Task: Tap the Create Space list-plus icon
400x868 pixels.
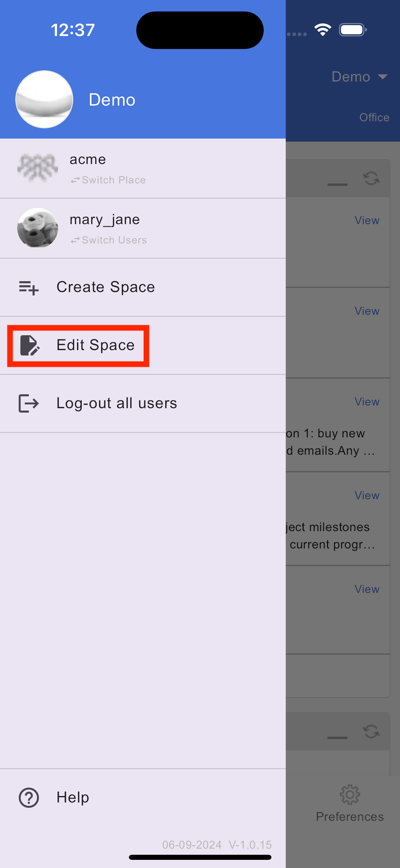Action: coord(29,288)
